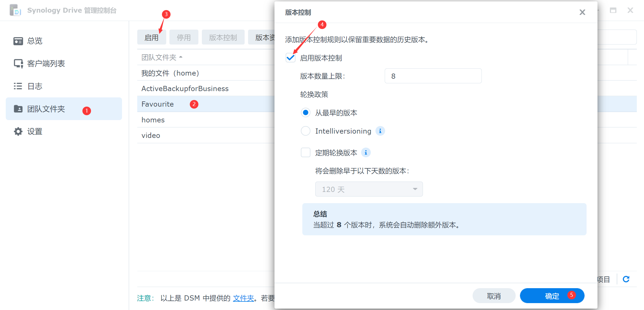Click info icon beside 定期轮换版本

[x=366, y=153]
